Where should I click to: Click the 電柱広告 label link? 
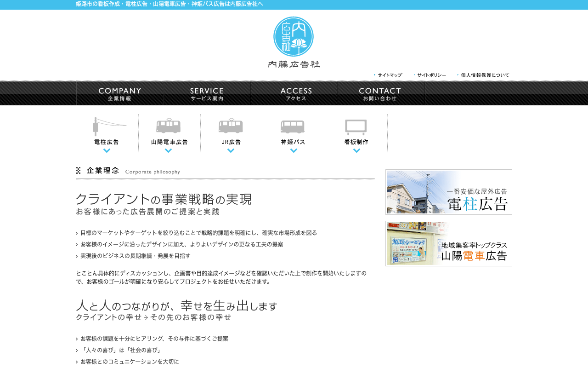point(107,142)
